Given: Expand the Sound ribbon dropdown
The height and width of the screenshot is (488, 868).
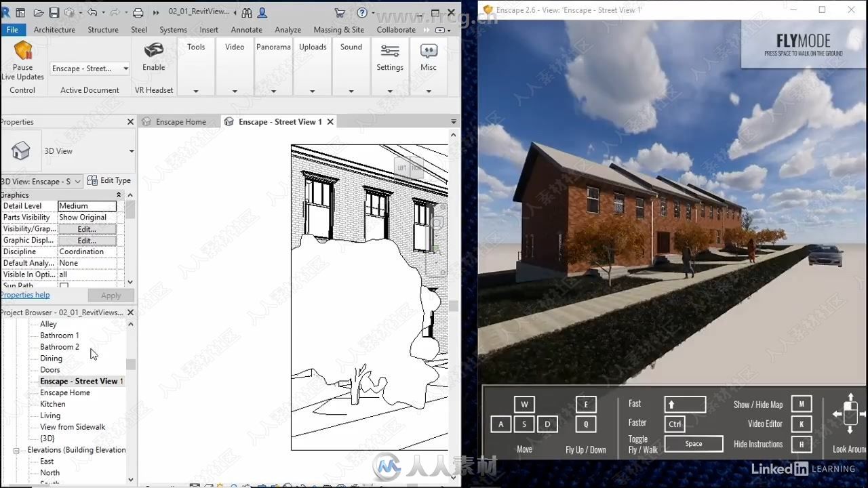Looking at the screenshot, I should (x=351, y=91).
